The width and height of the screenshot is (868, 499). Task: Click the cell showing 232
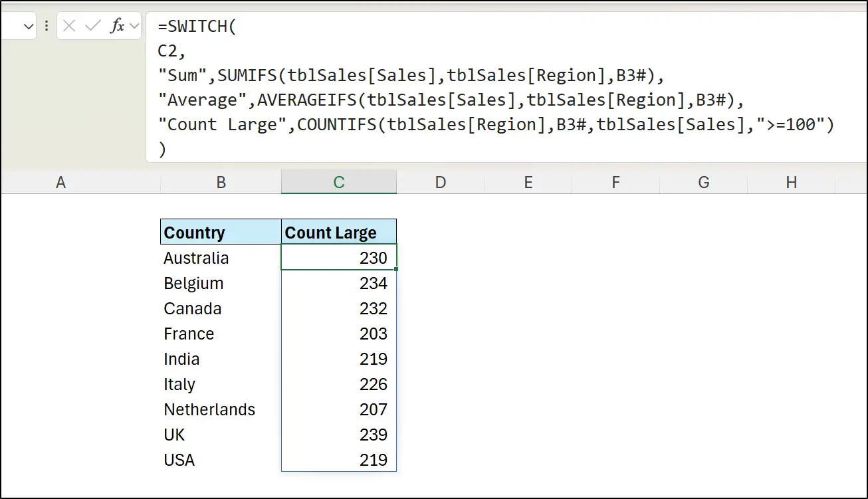click(339, 308)
